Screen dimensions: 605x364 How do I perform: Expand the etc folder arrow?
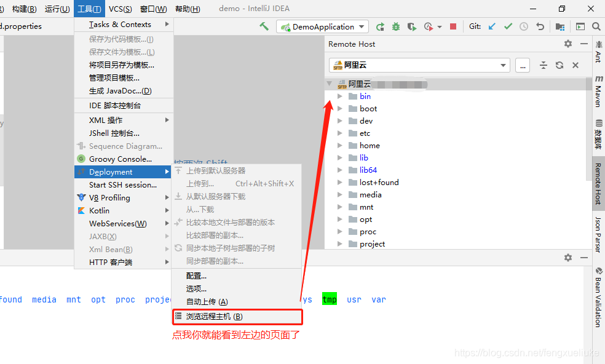coord(340,133)
